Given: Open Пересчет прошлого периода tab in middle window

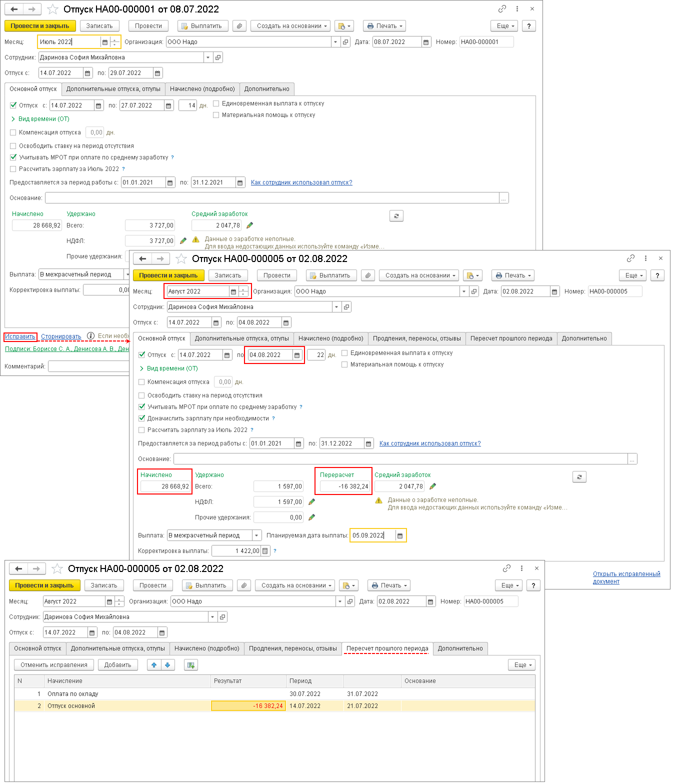Looking at the screenshot, I should click(x=511, y=338).
